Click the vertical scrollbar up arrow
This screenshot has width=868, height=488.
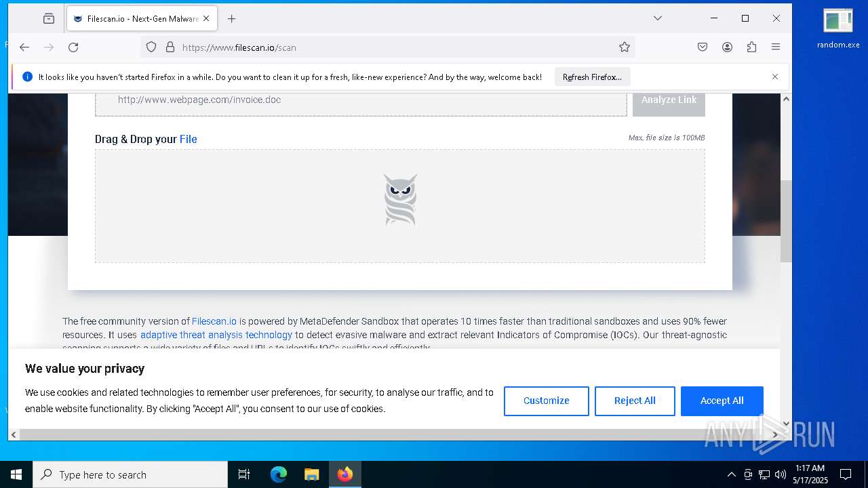tap(786, 99)
